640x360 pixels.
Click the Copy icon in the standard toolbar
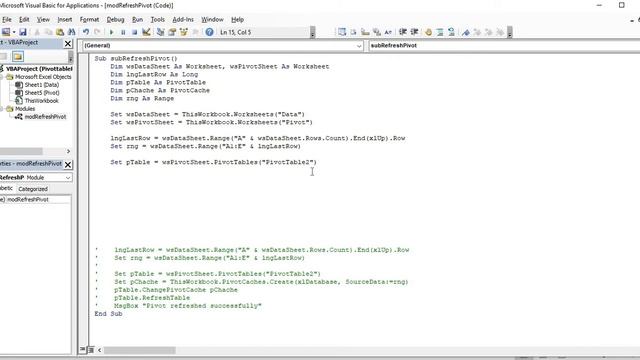tap(48, 32)
